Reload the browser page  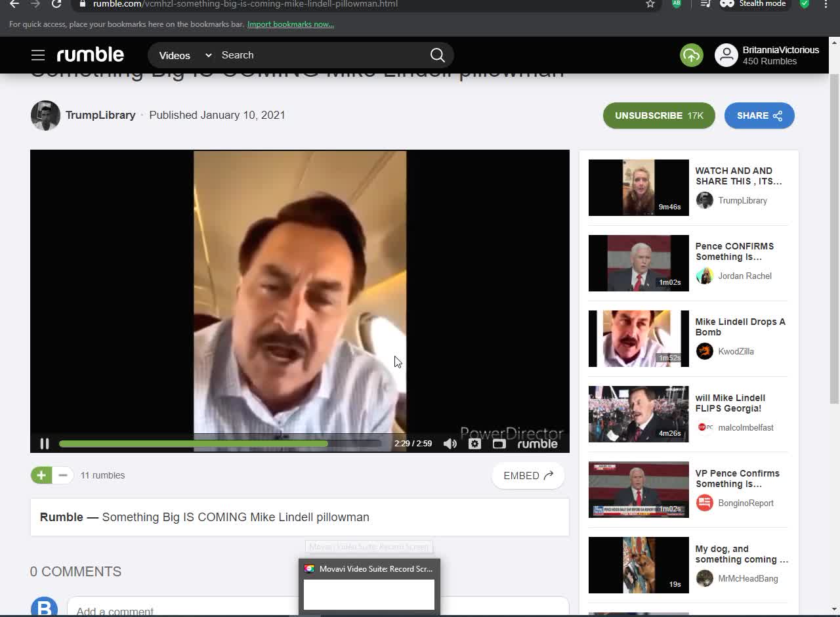tap(56, 4)
